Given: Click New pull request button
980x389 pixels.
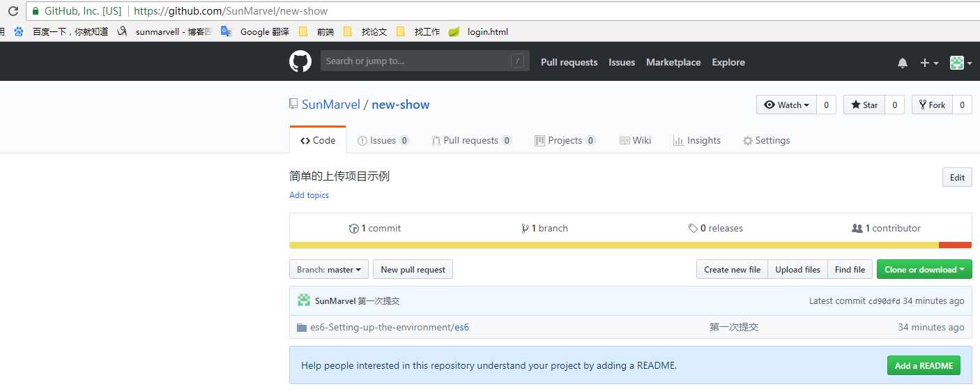Looking at the screenshot, I should pos(413,269).
